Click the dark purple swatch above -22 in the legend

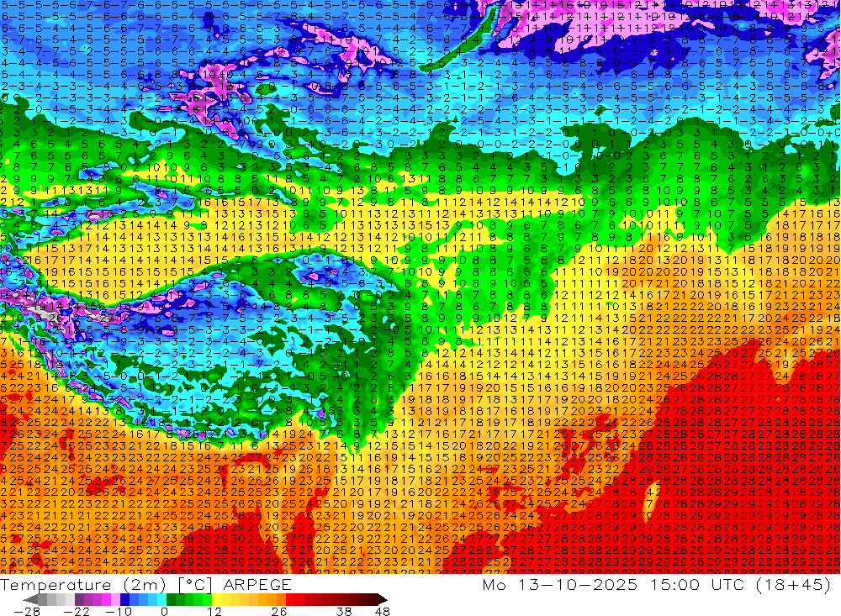[79, 599]
